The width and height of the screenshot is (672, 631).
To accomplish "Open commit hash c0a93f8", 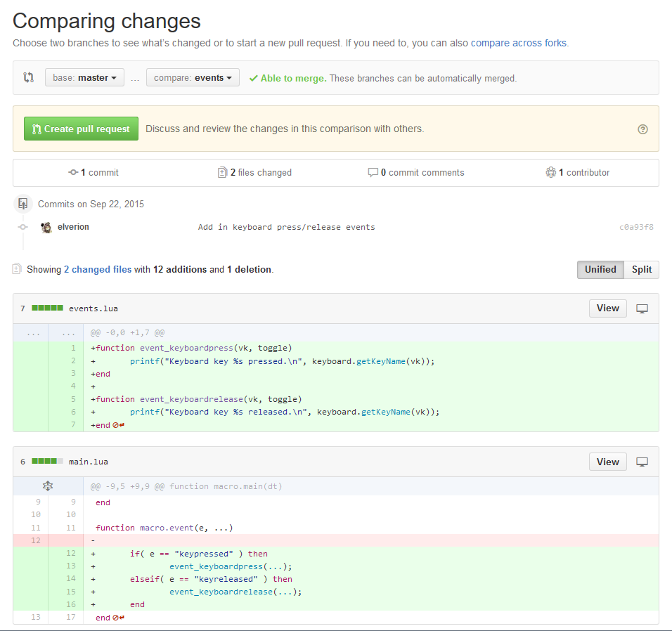I will tap(636, 228).
